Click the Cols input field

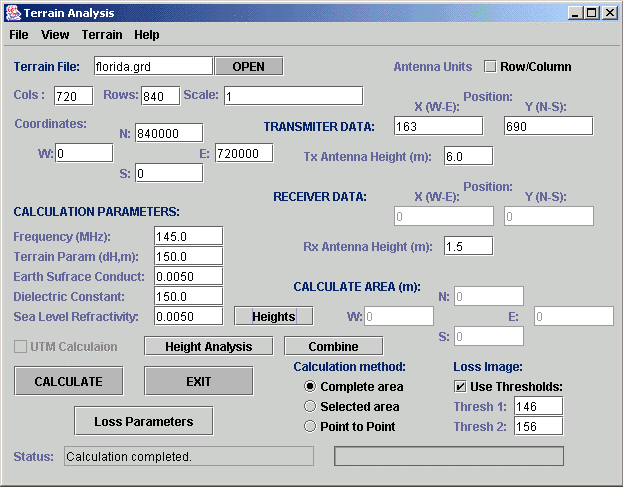pyautogui.click(x=74, y=96)
